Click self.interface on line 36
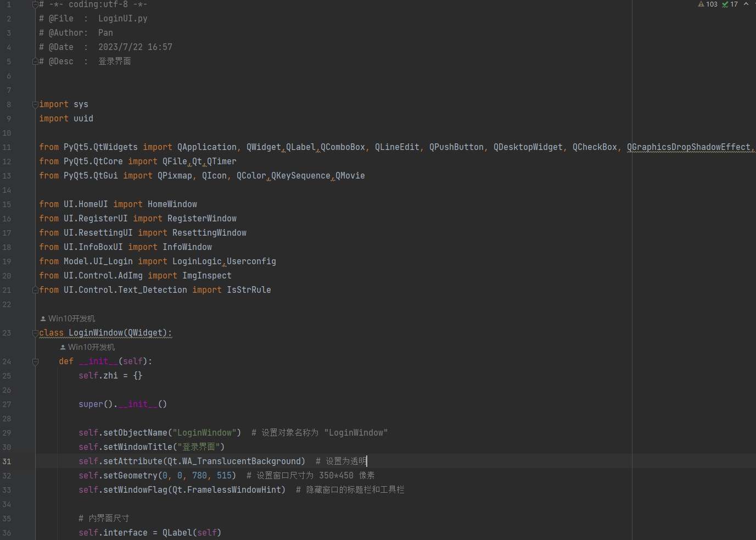 click(113, 533)
